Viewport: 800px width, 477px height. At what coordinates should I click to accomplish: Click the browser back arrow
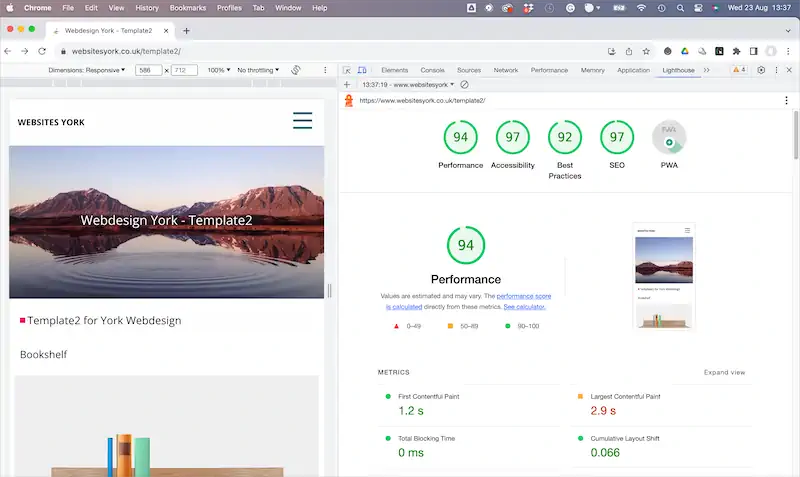click(8, 51)
